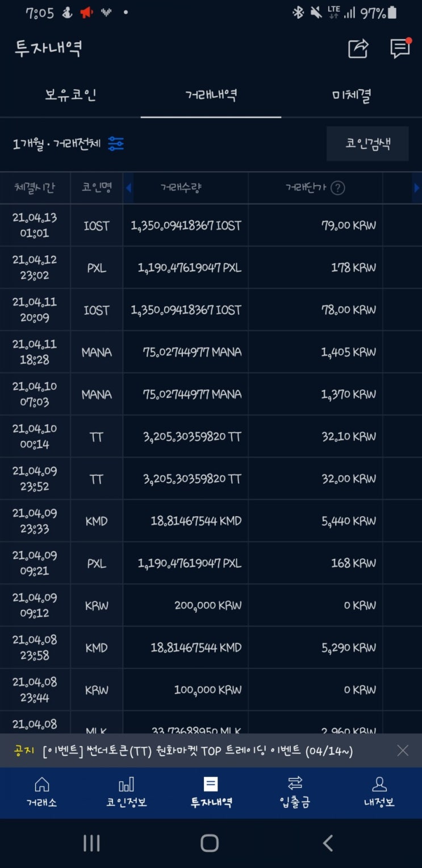Select the 투자내역 bottom navigation item
Image resolution: width=422 pixels, height=868 pixels.
(x=211, y=792)
